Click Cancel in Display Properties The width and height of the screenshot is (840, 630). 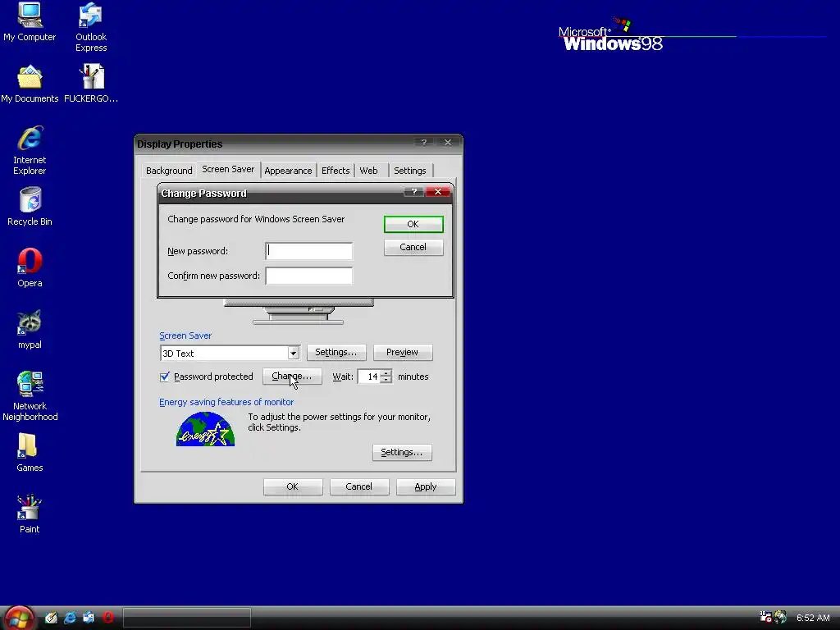[x=359, y=486]
